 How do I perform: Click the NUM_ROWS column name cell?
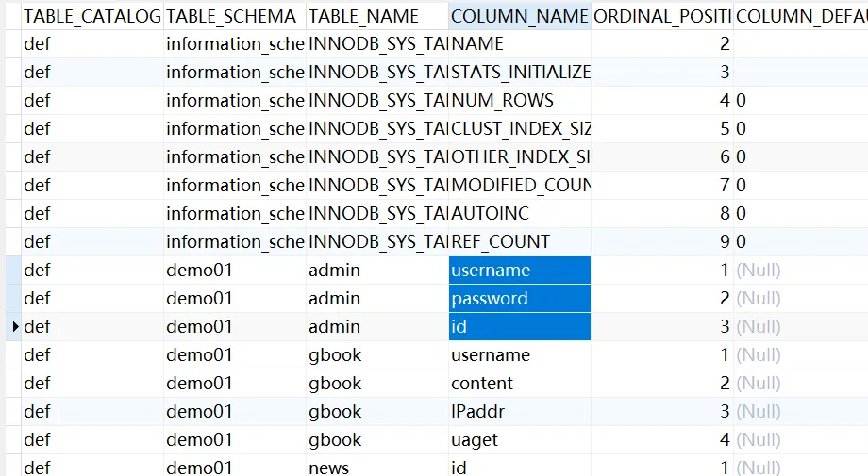[519, 101]
